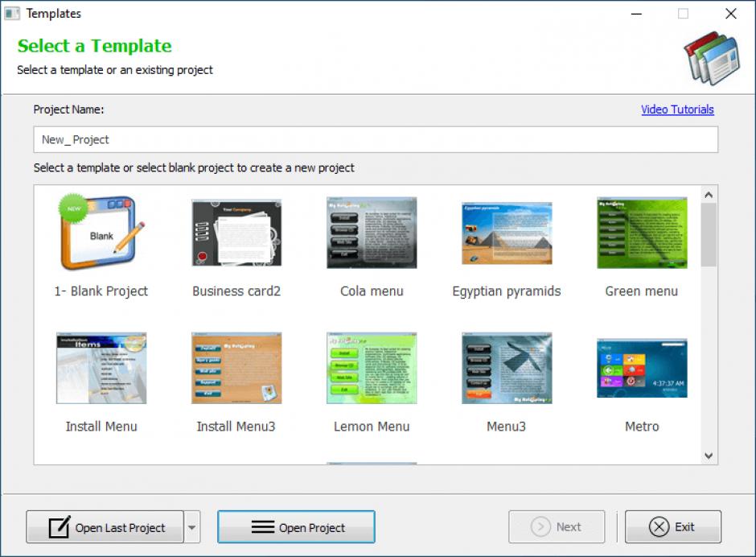Screen dimensions: 756x557
Task: Click the Project Name input field
Action: (x=376, y=139)
